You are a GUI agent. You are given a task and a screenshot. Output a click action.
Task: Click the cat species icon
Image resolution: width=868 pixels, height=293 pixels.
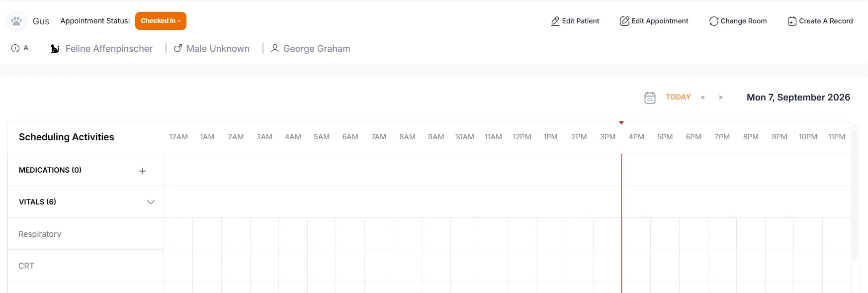point(55,49)
